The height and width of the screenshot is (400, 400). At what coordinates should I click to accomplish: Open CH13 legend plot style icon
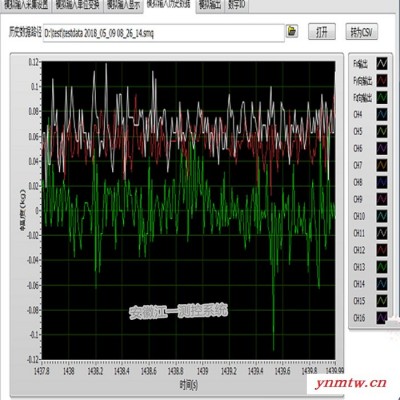click(x=382, y=267)
